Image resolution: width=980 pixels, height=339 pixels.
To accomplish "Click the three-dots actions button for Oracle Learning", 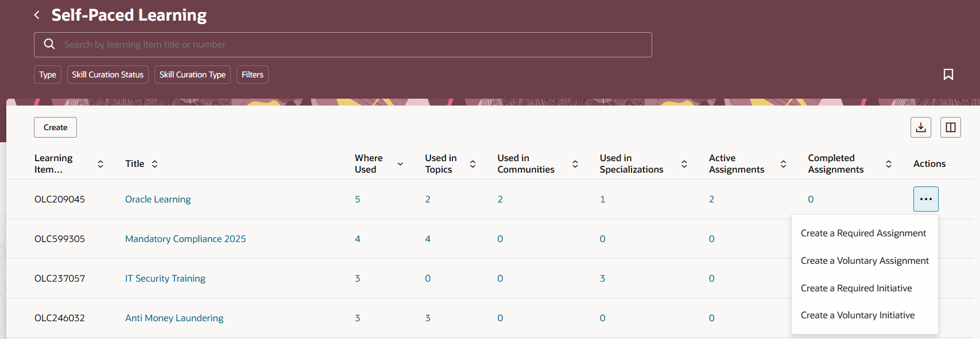I will coord(925,199).
